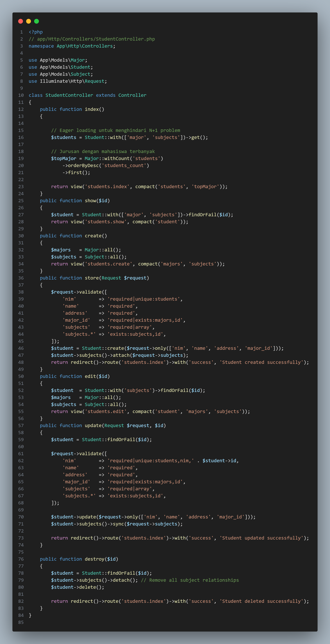Click the yellow minimize window dot
330x644 pixels.
[x=29, y=21]
